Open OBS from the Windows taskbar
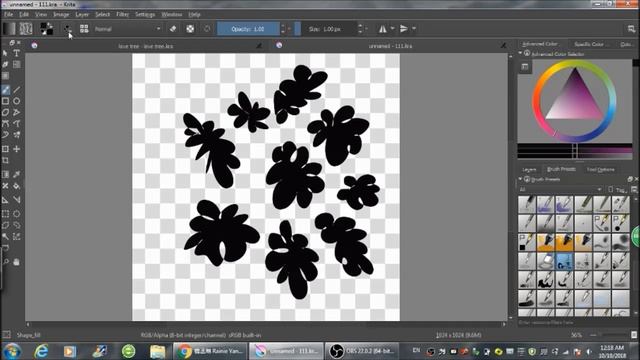Image resolution: width=640 pixels, height=360 pixels. (361, 351)
